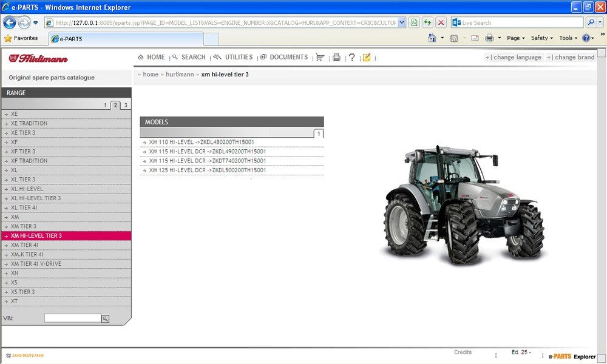Stop page loading with red X
Screen dimensions: 607x364
pos(441,22)
